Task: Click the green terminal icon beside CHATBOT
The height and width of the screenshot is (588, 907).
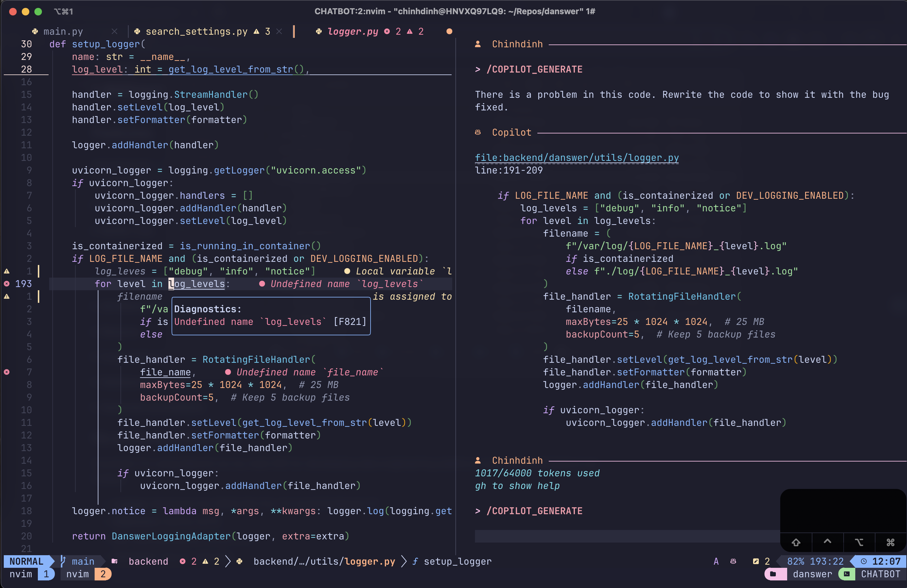Action: [x=847, y=574]
